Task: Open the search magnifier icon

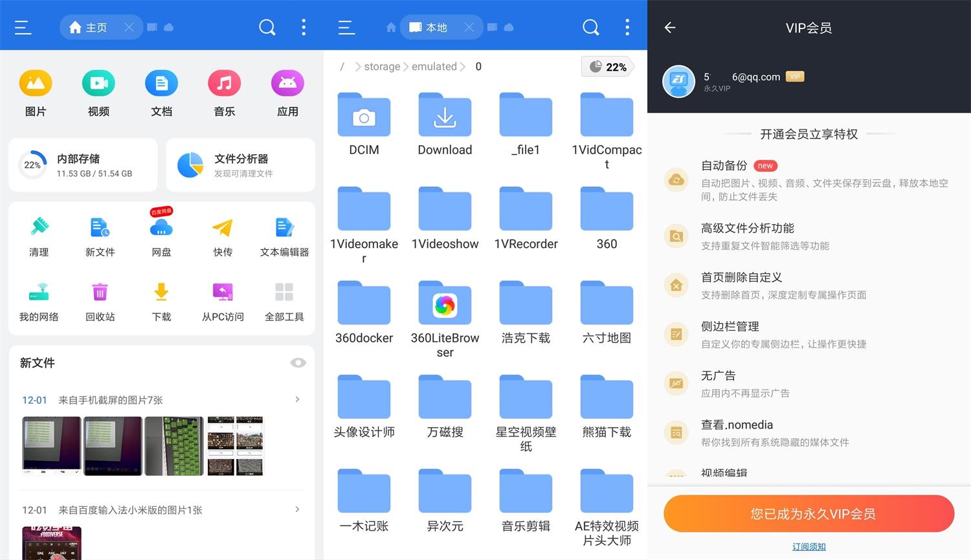Action: click(x=267, y=27)
